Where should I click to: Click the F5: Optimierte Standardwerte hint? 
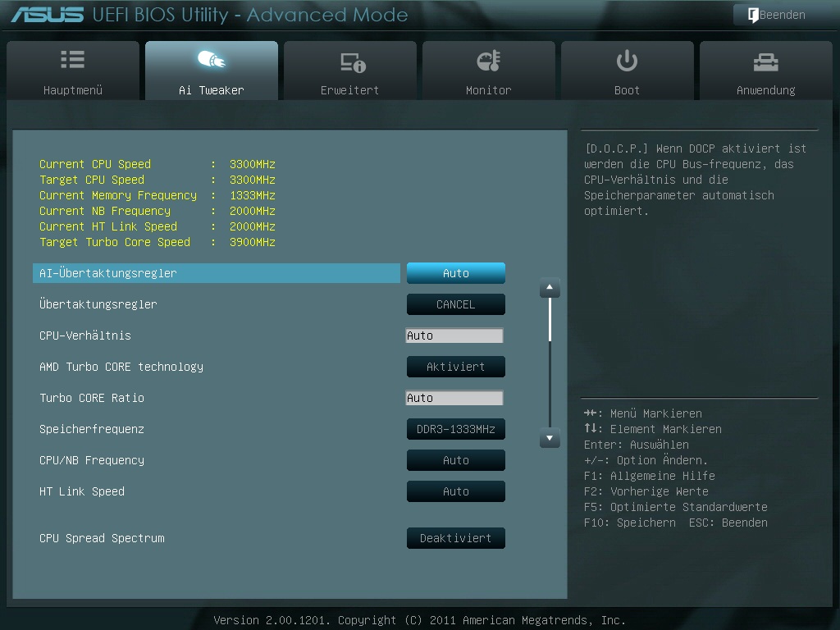pyautogui.click(x=676, y=507)
